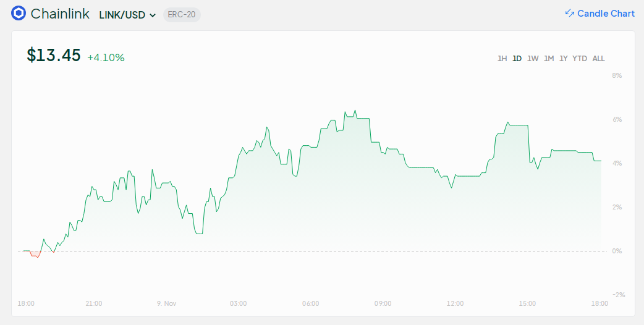The height and width of the screenshot is (325, 644).
Task: Click the $13.45 current price
Action: [54, 56]
